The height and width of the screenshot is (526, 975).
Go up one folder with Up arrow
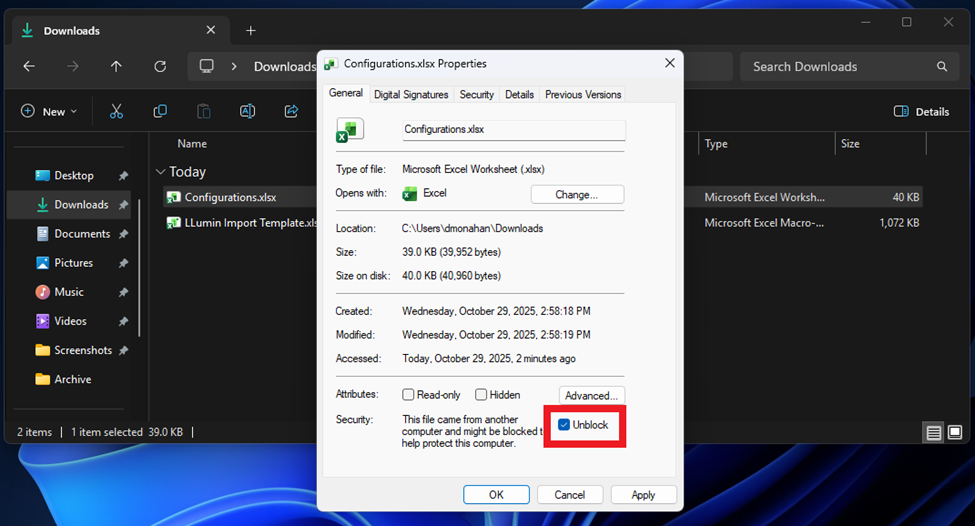(116, 67)
